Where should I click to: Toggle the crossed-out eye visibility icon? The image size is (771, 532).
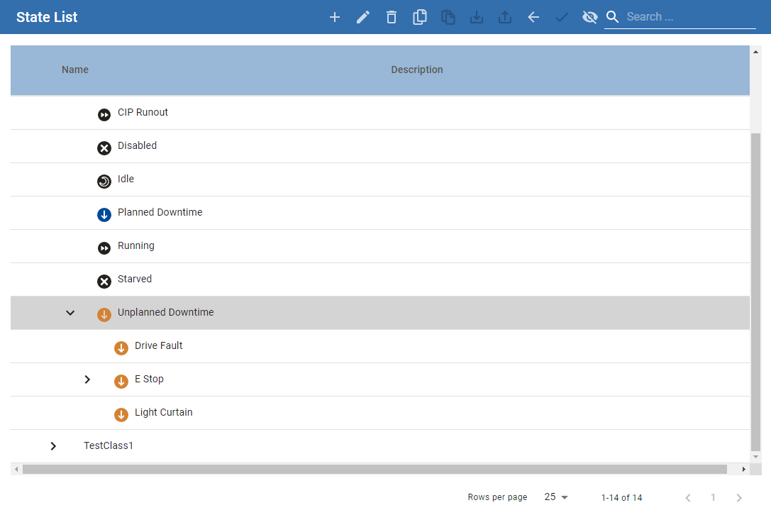coord(589,17)
